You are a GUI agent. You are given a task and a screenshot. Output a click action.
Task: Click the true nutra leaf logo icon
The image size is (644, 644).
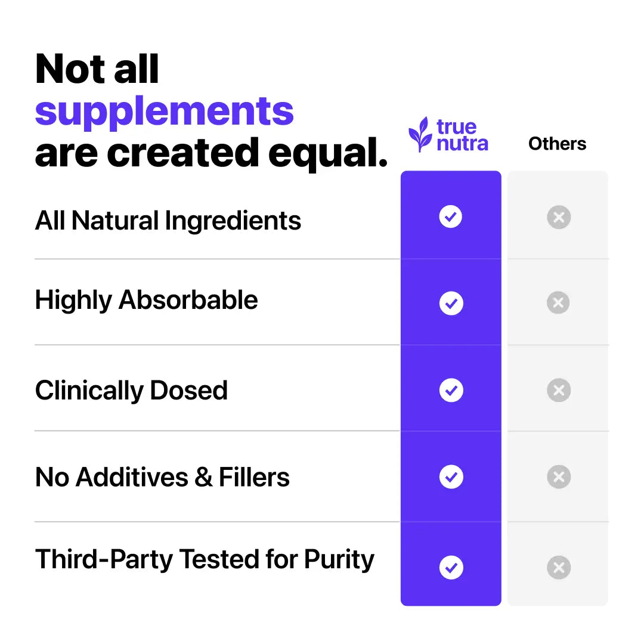[420, 134]
